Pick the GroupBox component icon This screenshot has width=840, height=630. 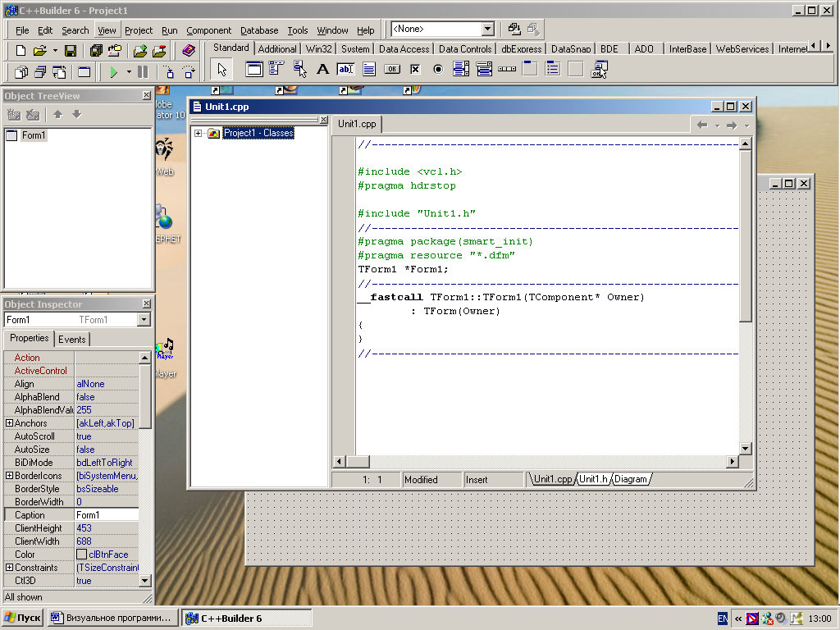530,69
